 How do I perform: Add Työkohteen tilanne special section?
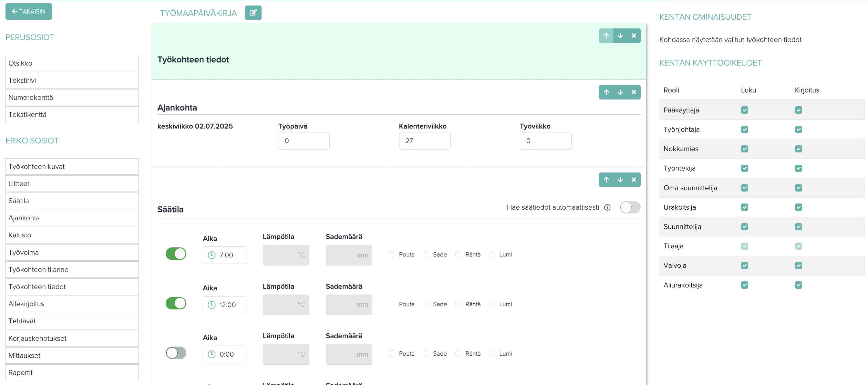click(72, 270)
